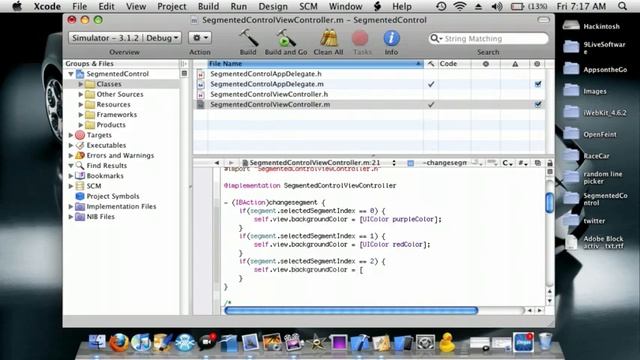Open the Run menu
This screenshot has height=360, width=640.
(x=238, y=7)
